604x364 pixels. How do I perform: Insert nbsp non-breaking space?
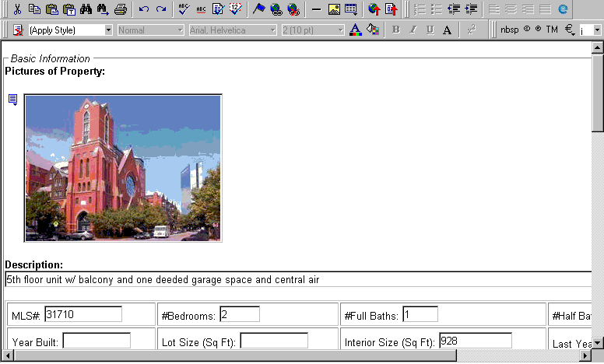pos(510,30)
